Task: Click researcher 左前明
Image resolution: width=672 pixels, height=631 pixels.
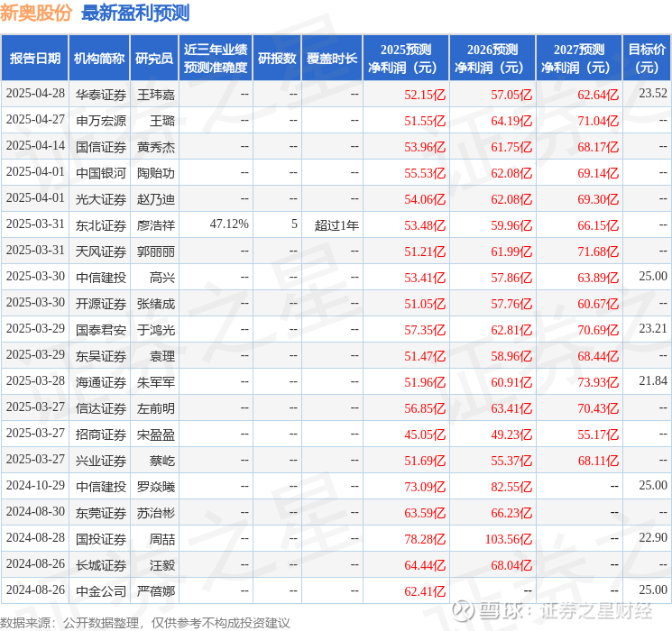Action: pos(155,408)
